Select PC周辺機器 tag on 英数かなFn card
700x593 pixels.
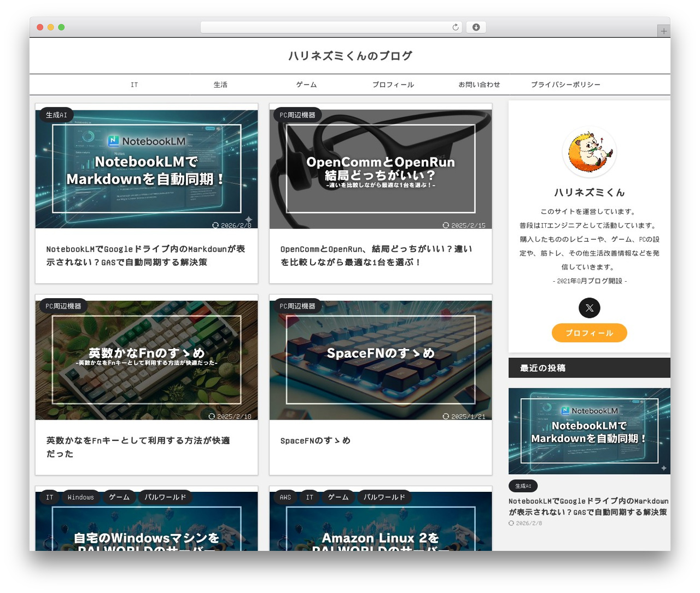tap(63, 306)
